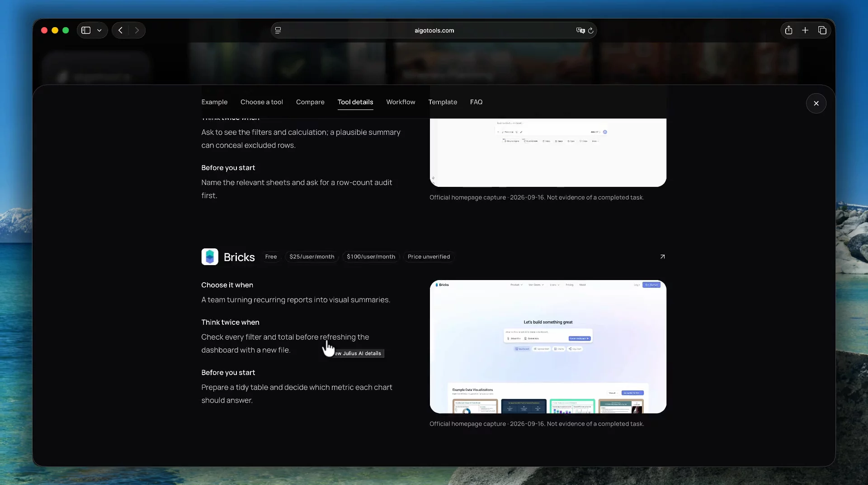Image resolution: width=868 pixels, height=485 pixels.
Task: Click the Bricks logo icon
Action: click(x=210, y=257)
